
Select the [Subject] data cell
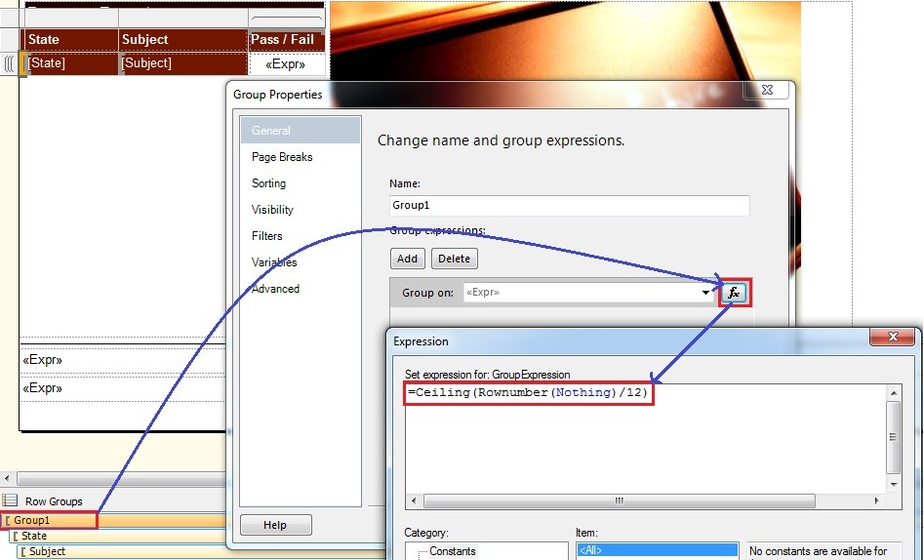[183, 63]
